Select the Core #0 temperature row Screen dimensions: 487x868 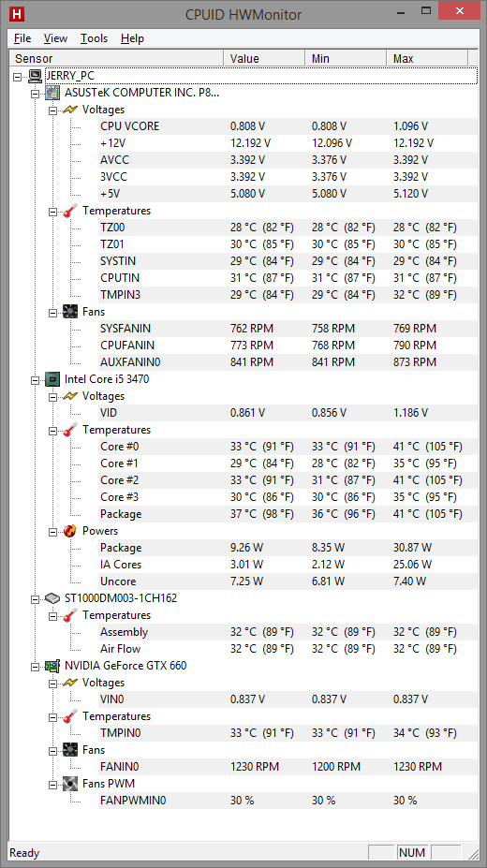pyautogui.click(x=288, y=447)
